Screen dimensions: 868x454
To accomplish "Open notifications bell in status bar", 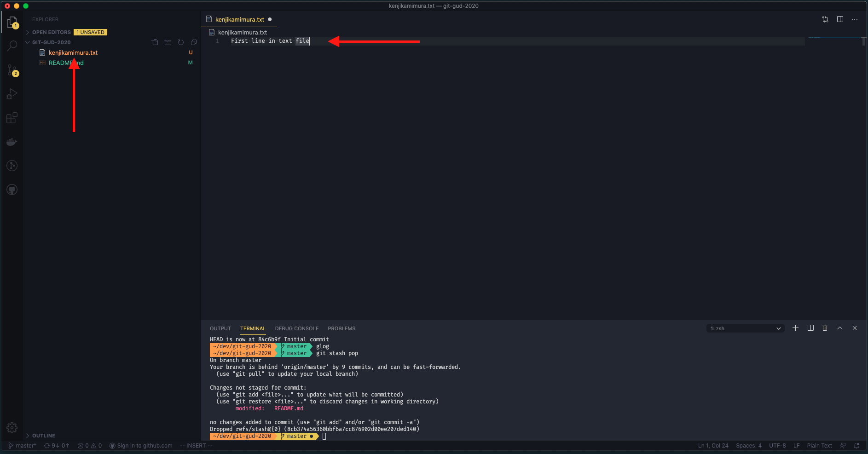I will point(856,445).
